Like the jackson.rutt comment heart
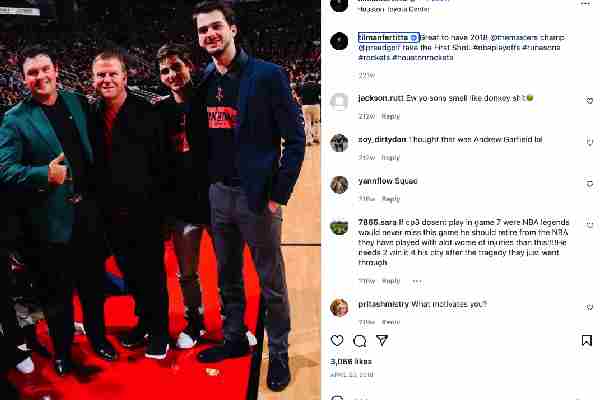Image resolution: width=600 pixels, height=400 pixels. tap(590, 101)
